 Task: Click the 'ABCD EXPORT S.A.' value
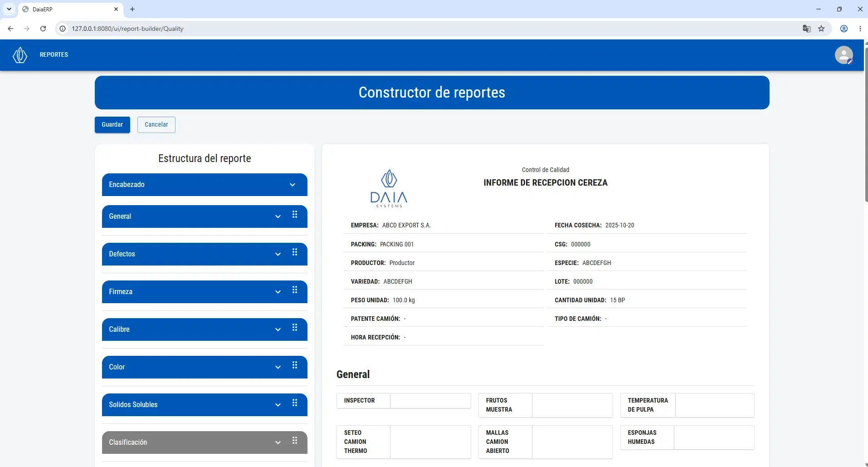pyautogui.click(x=406, y=226)
